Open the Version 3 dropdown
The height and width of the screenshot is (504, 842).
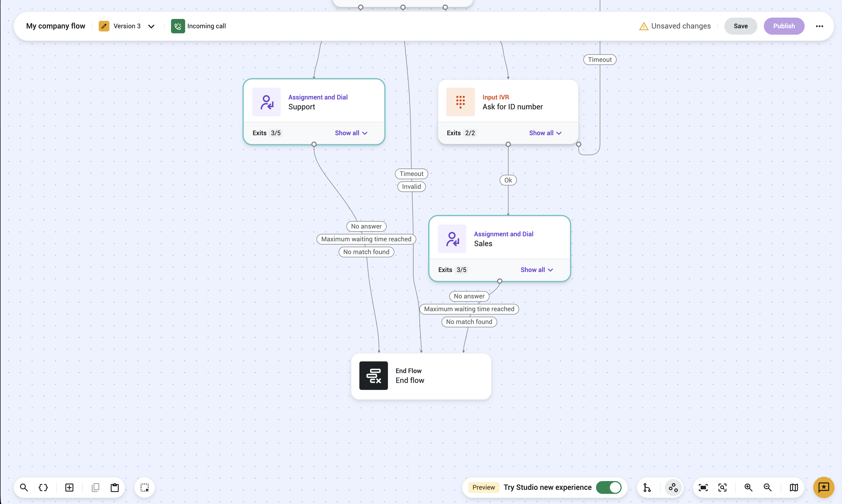click(x=151, y=26)
